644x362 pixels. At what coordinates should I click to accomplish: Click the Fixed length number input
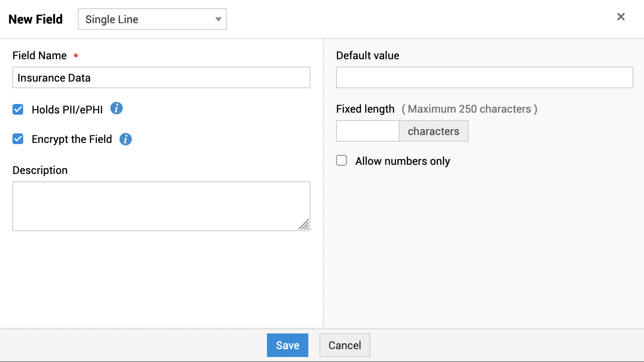(x=368, y=131)
